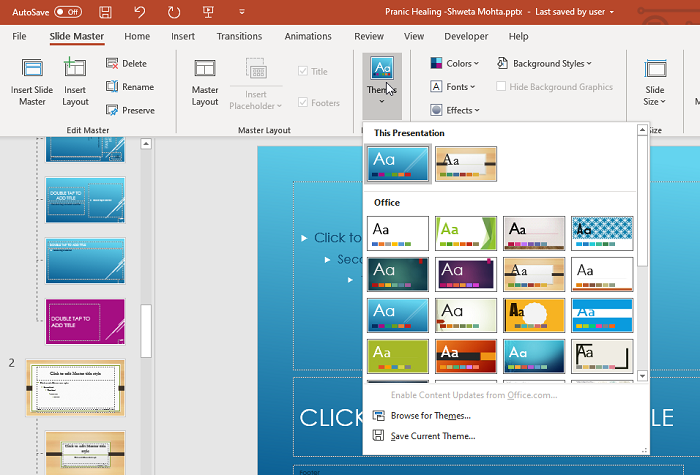Expand the Colors dropdown
Viewport: 700px width, 475px height.
(457, 64)
